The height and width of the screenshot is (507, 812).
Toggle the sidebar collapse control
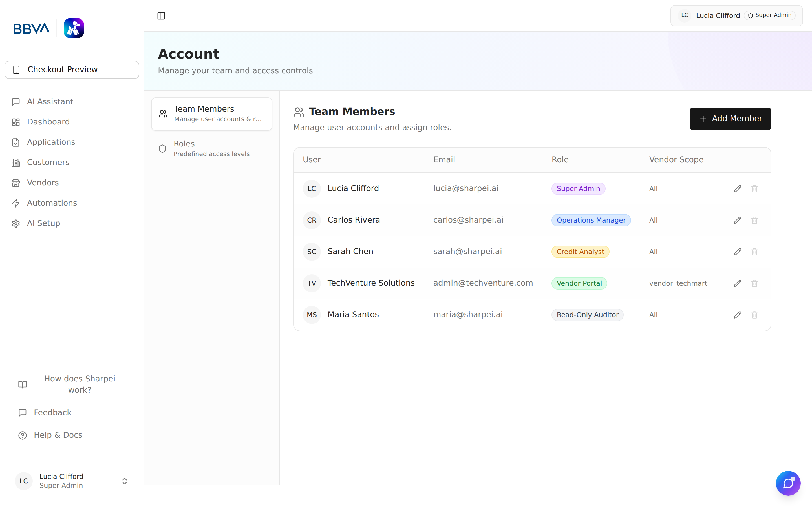[161, 15]
